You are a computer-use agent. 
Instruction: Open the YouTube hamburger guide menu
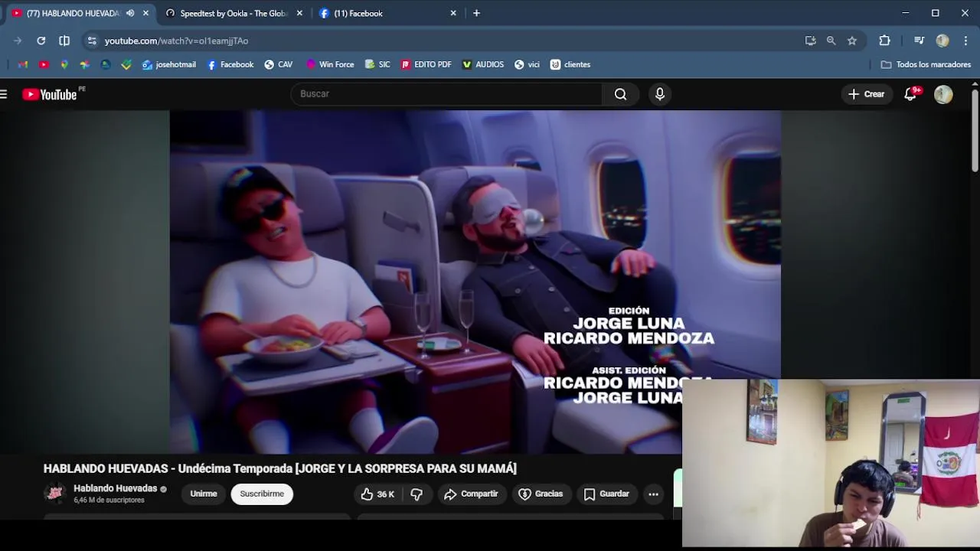[x=4, y=94]
